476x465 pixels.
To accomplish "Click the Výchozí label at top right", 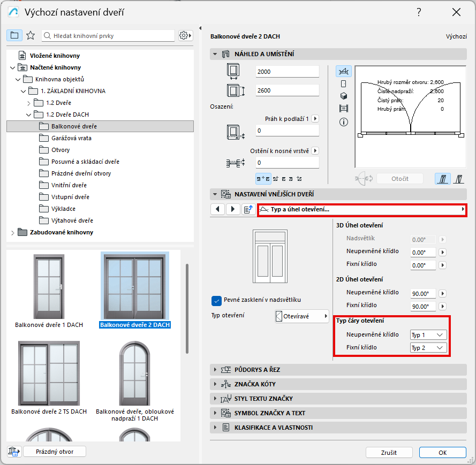I will [456, 36].
